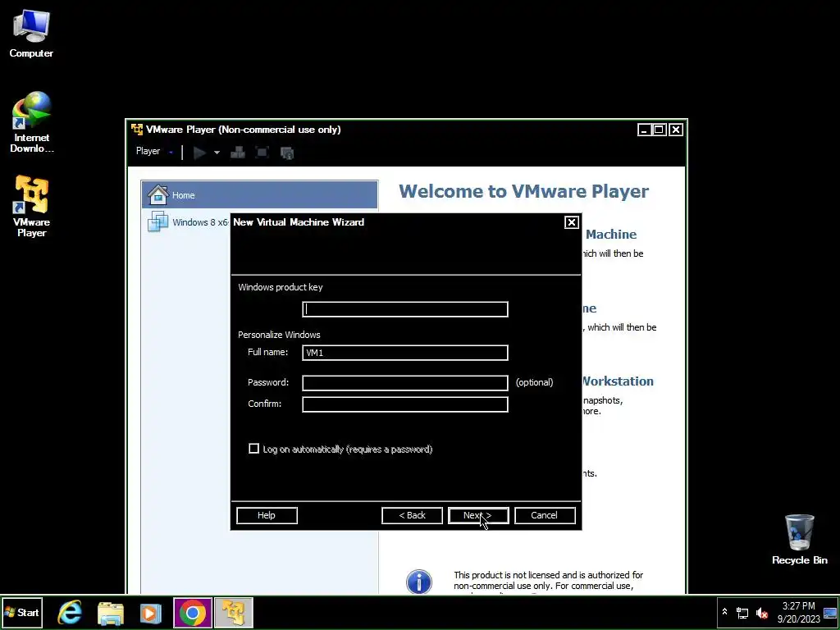Click the Windows product key field
840x630 pixels.
tap(405, 309)
